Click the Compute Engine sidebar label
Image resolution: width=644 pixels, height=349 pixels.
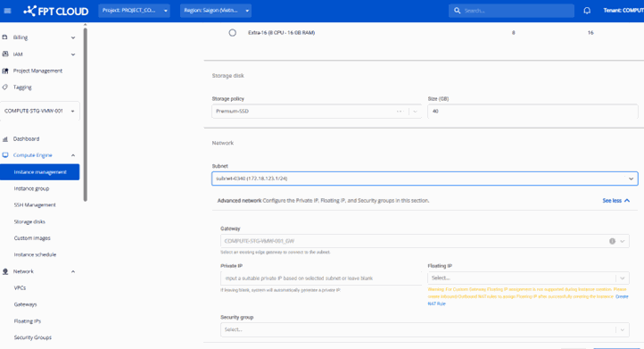click(32, 155)
